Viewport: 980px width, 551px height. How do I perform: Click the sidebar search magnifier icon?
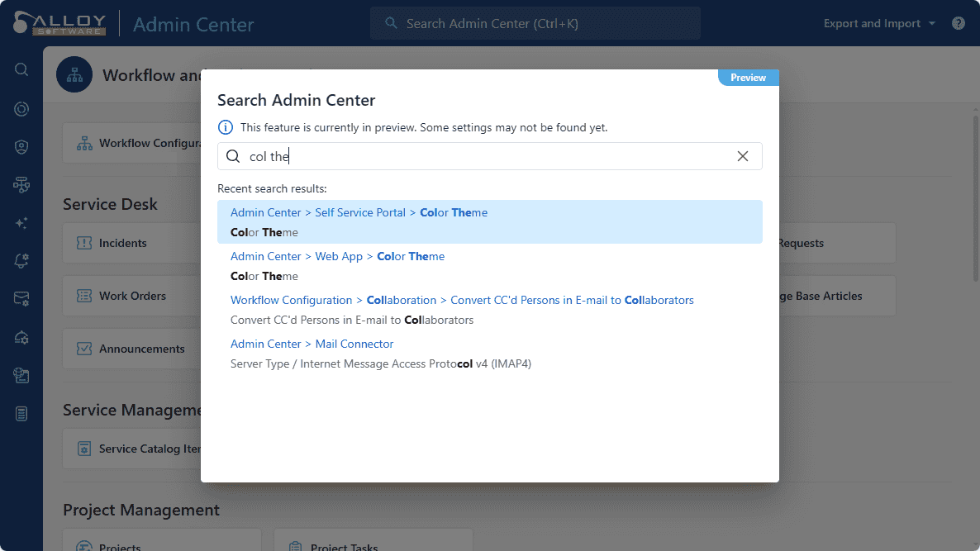(21, 69)
